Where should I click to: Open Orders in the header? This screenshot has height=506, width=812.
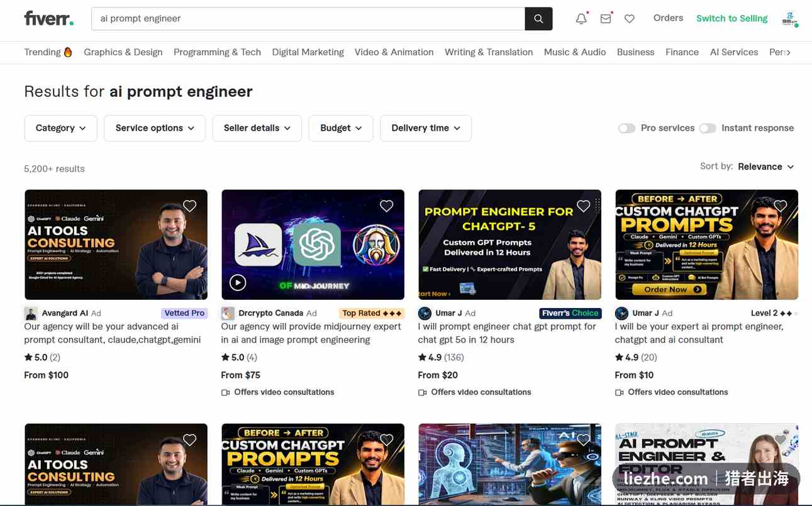point(668,18)
